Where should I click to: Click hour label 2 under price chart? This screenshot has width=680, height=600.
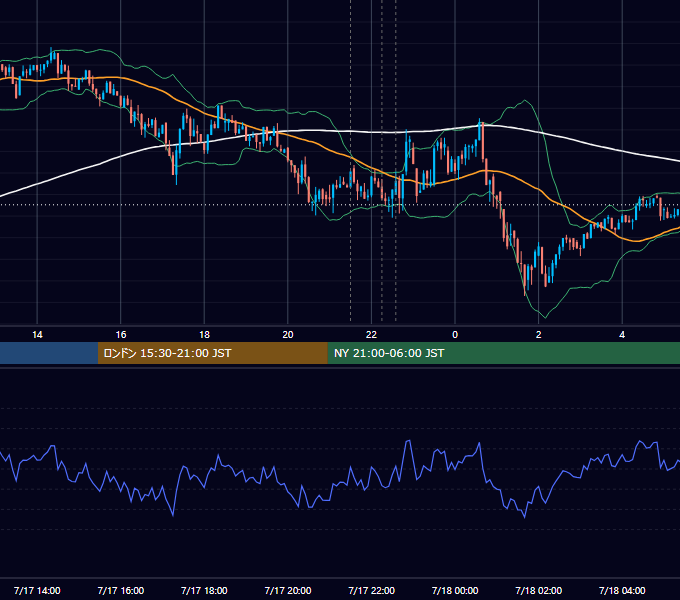(x=539, y=335)
